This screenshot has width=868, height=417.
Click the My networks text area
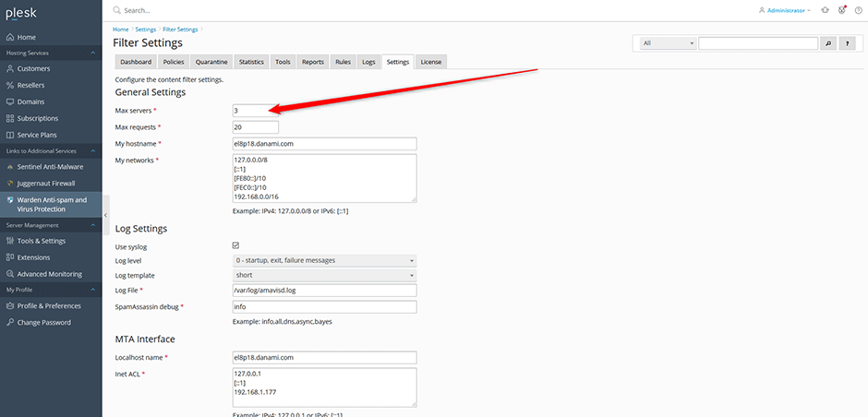(324, 178)
